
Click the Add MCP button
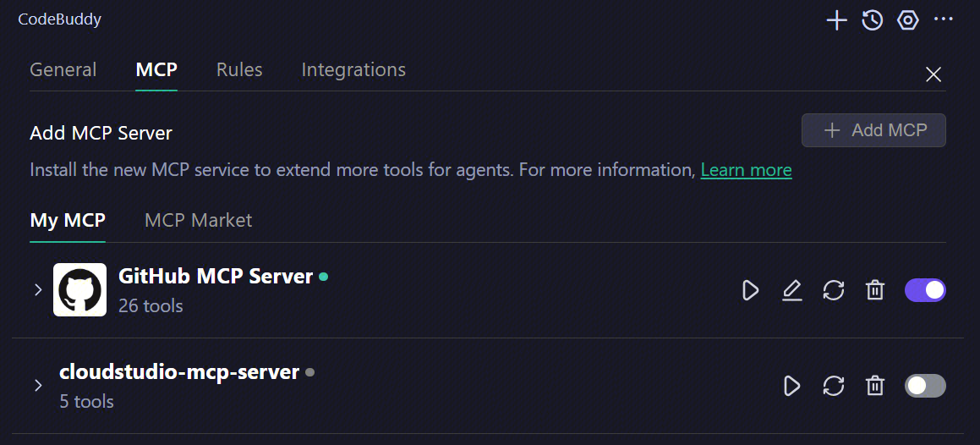pos(873,130)
